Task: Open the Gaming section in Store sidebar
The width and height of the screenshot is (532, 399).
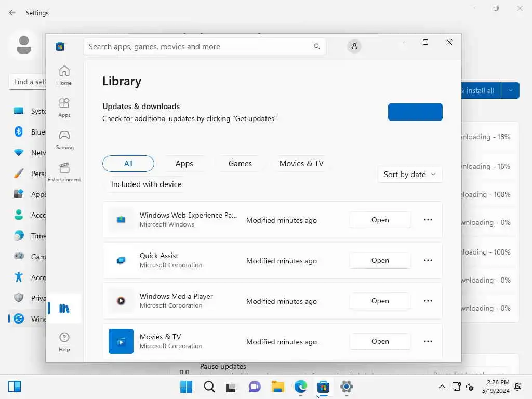Action: [64, 140]
